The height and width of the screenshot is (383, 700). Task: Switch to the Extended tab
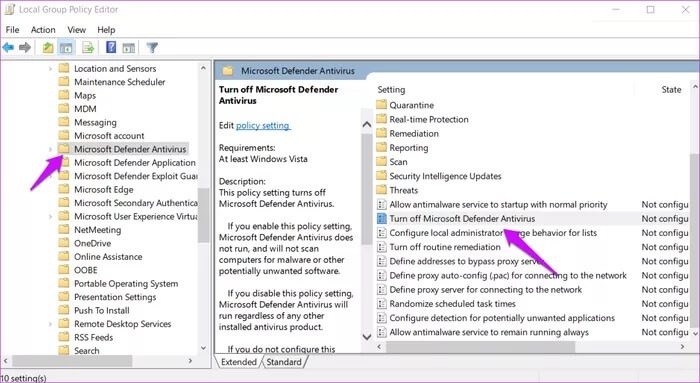239,362
